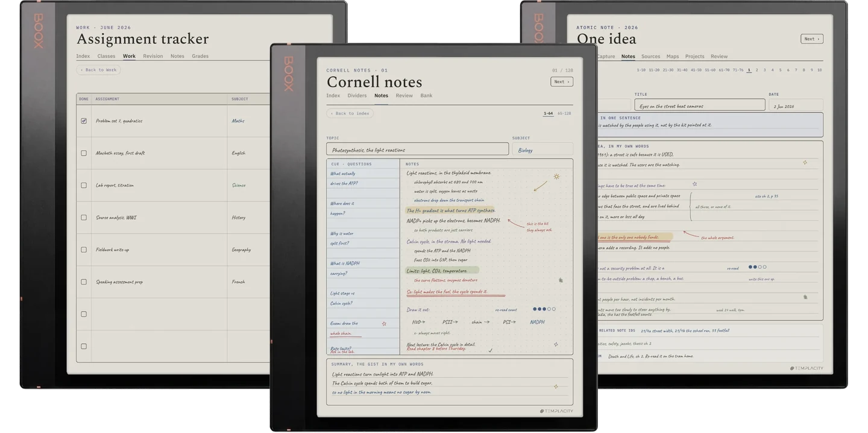Tap 'Summary, the gist in my own words' box
The width and height of the screenshot is (868, 433).
coord(450,382)
